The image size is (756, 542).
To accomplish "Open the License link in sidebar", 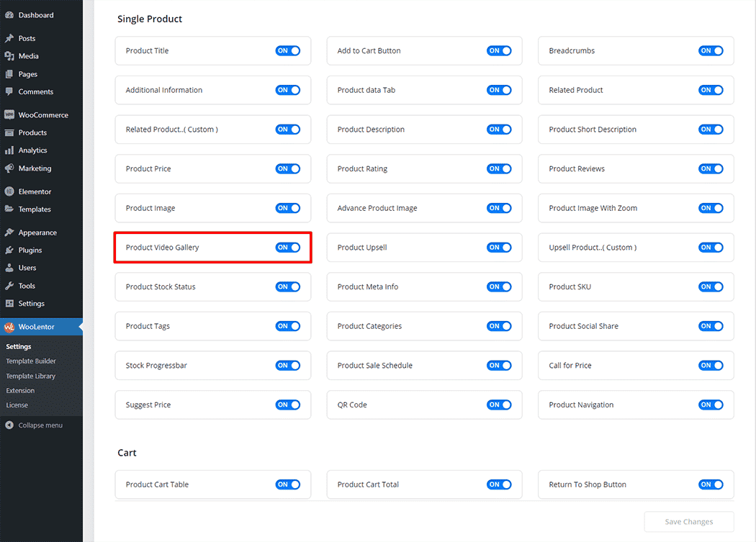I will 17,405.
